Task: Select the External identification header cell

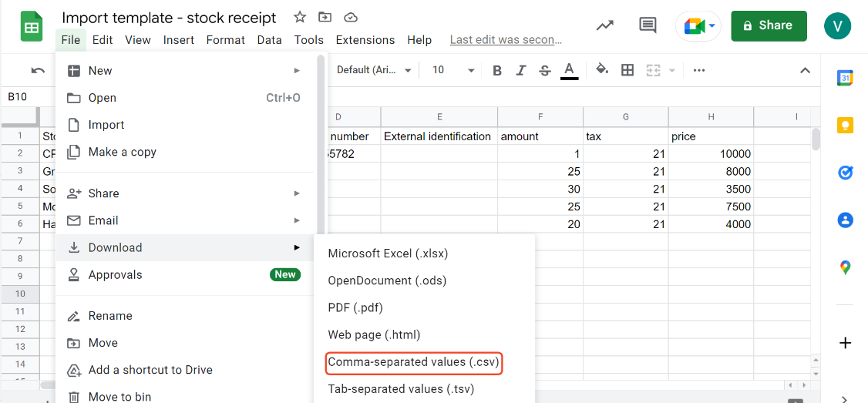Action: tap(439, 136)
